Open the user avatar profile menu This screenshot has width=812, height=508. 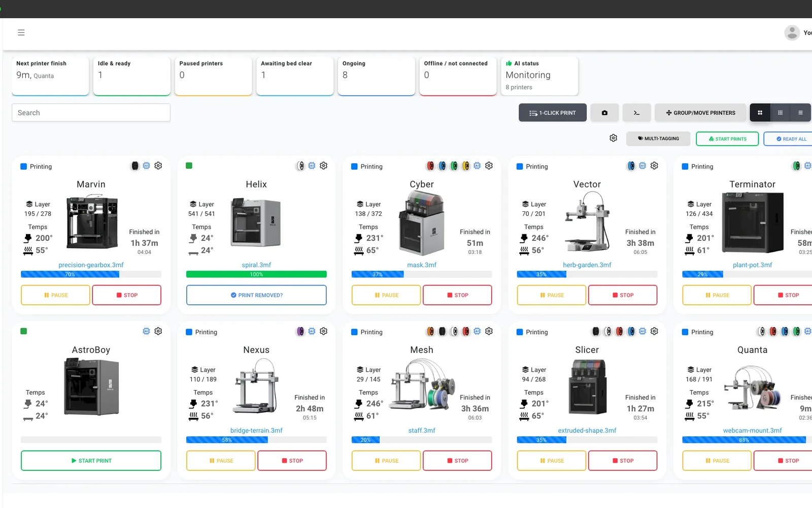coord(792,33)
